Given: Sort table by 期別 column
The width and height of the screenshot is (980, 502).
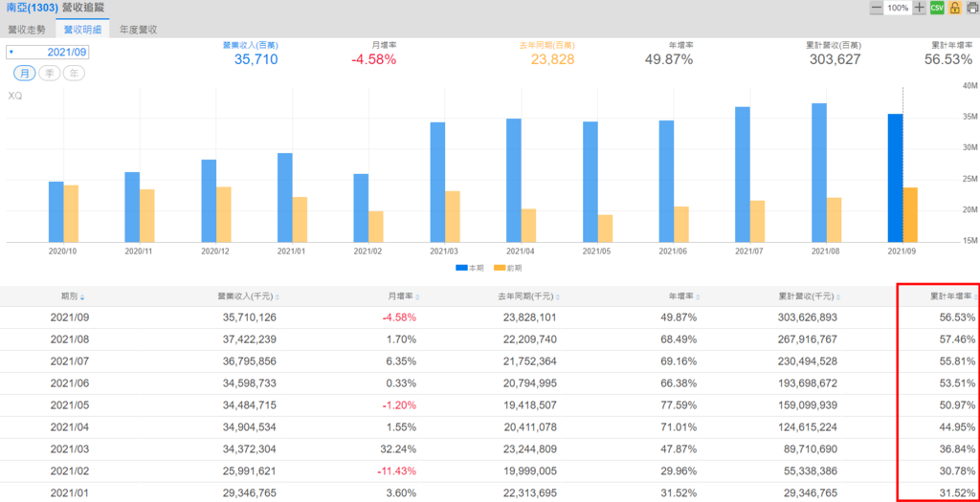Looking at the screenshot, I should click(x=73, y=296).
